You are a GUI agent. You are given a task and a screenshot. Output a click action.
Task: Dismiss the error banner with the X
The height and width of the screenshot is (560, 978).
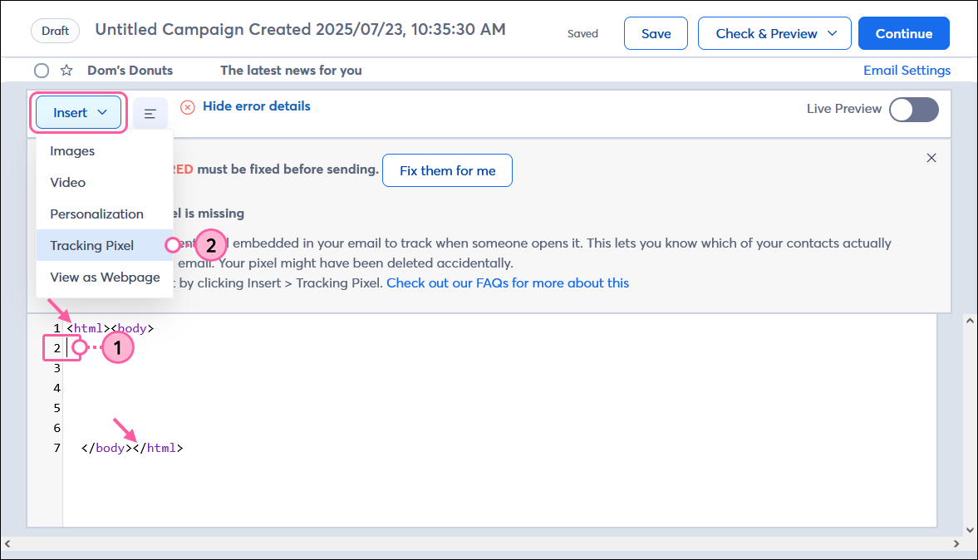pyautogui.click(x=931, y=157)
